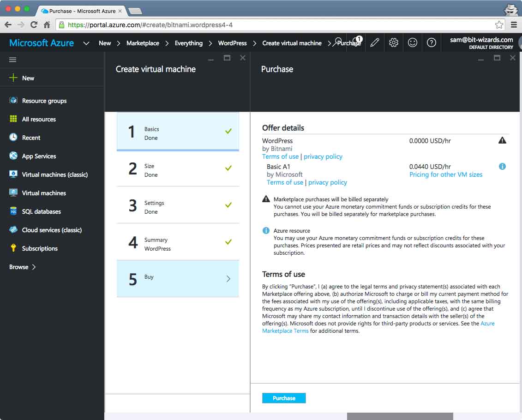This screenshot has height=420, width=522.
Task: Open Terms of use link under Microsoft
Action: click(x=285, y=182)
